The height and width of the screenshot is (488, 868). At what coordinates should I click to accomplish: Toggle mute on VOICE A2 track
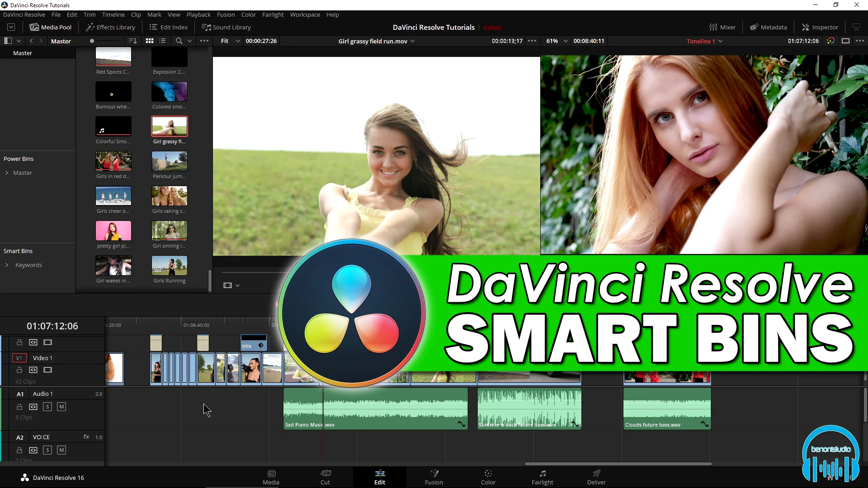coord(61,450)
